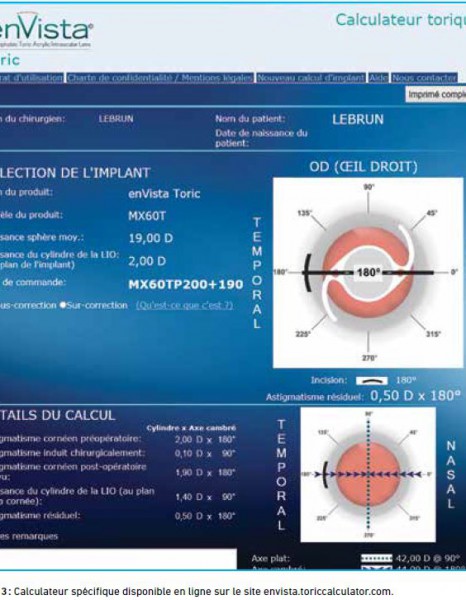Click the lower astigmatism axis diagram
Screen dimensions: 466x600
[368, 474]
